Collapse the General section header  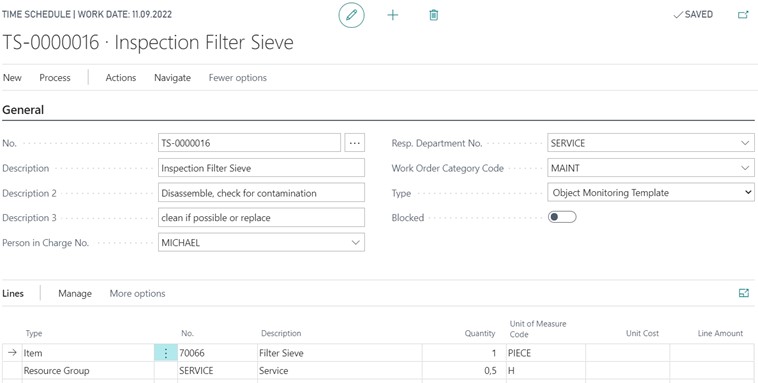click(x=23, y=110)
